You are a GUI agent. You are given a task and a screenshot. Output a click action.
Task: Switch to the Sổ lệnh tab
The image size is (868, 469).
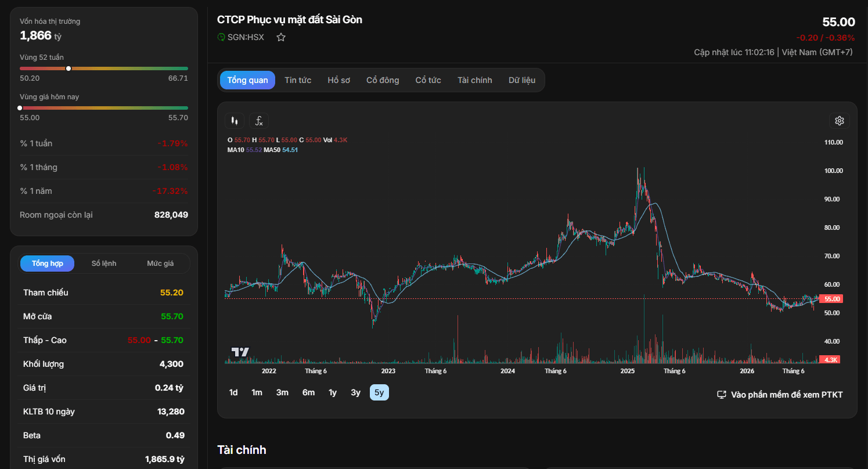click(x=104, y=264)
